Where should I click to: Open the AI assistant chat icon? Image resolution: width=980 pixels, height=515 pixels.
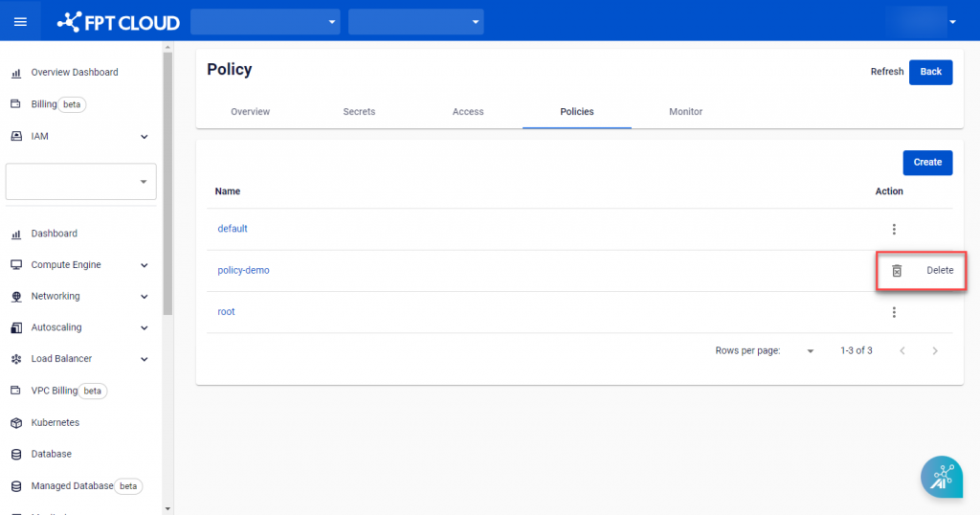pos(941,477)
